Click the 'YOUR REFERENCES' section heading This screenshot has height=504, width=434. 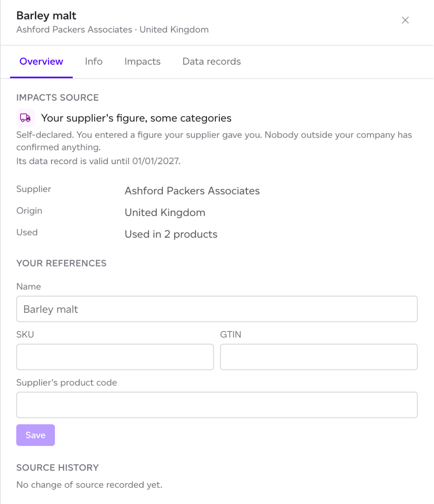tap(61, 263)
